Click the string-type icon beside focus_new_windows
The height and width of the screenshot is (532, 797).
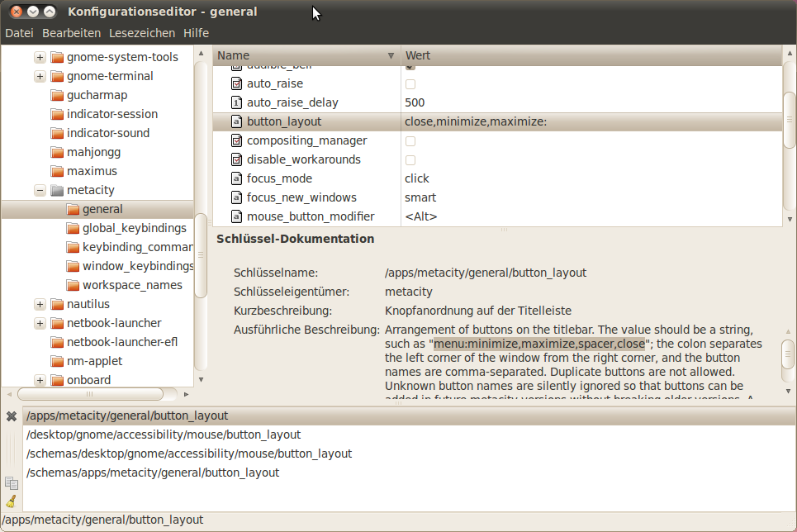tap(236, 197)
